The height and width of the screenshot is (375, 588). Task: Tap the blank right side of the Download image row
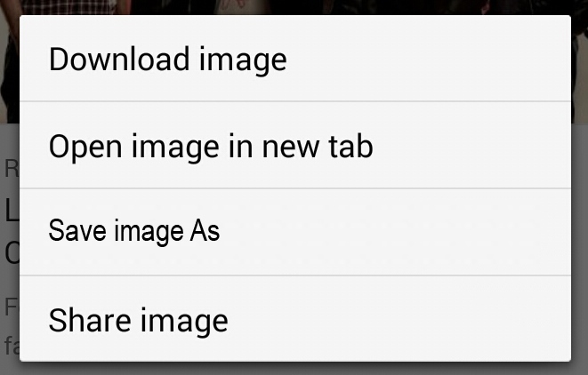[x=428, y=59]
